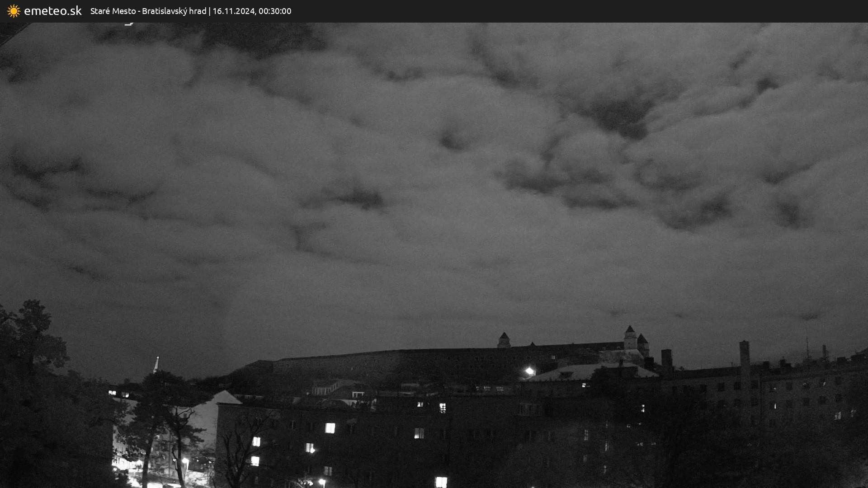The image size is (868, 488).
Task: Click the castle's left corner tower
Action: click(x=504, y=340)
